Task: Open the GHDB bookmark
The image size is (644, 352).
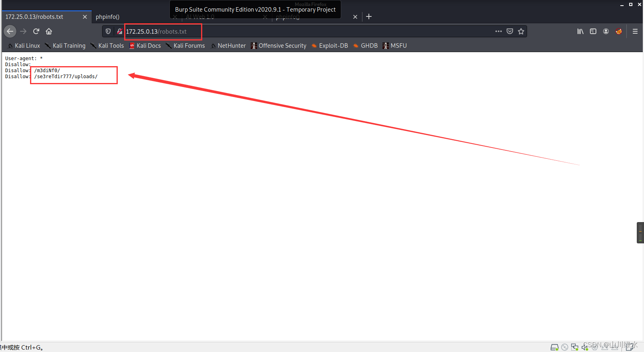Action: coord(365,46)
